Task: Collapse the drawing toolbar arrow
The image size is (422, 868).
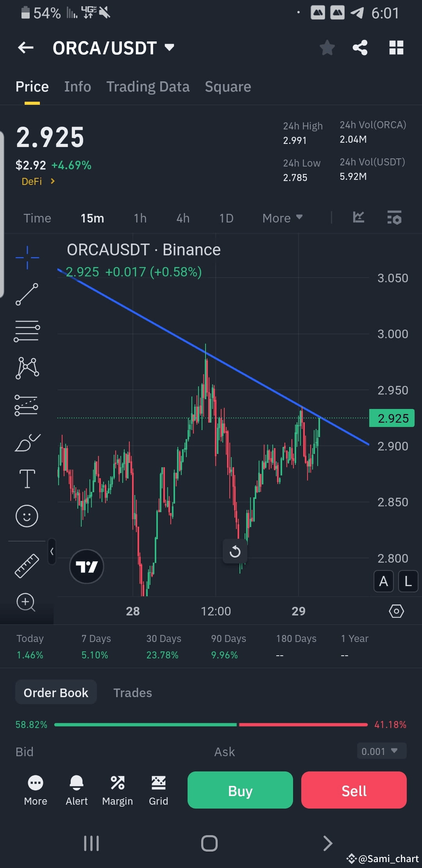Action: click(52, 551)
